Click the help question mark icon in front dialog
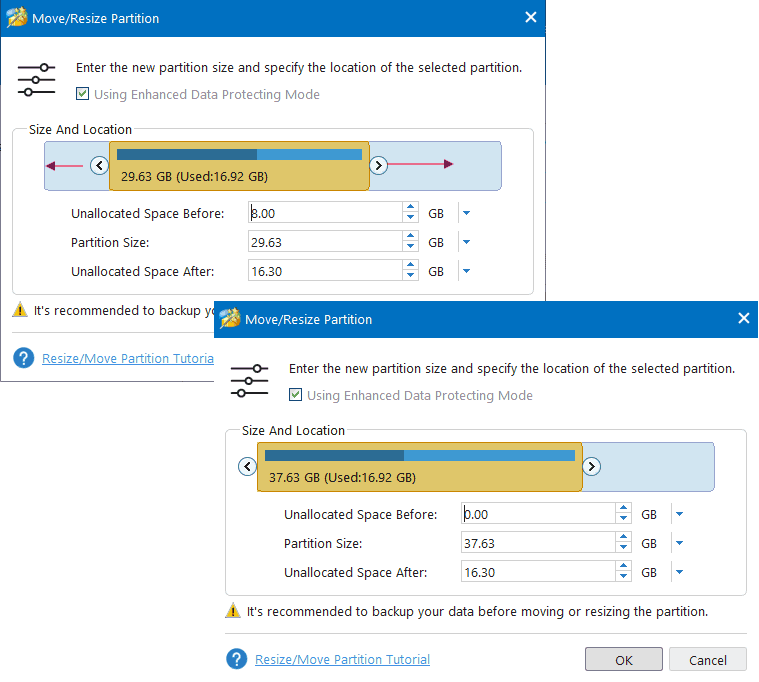This screenshot has height=682, width=759. point(237,659)
